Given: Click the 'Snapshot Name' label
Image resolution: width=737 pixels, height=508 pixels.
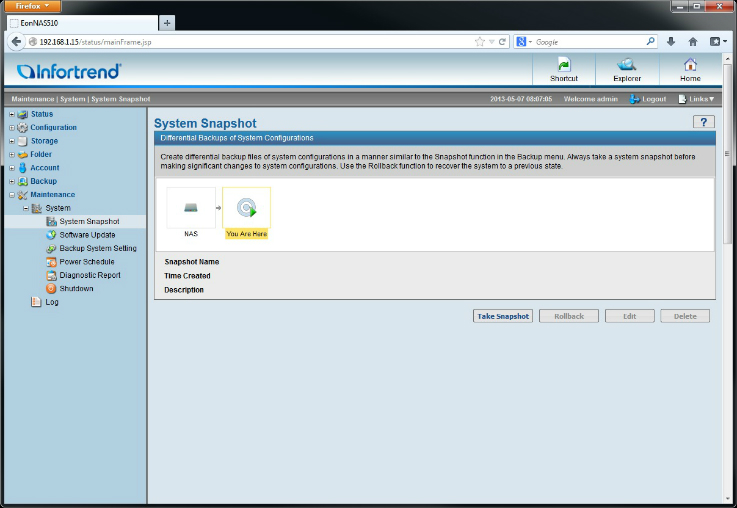Looking at the screenshot, I should click(192, 262).
